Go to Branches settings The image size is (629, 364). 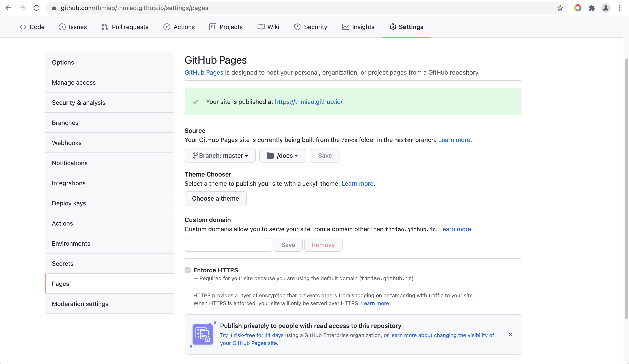pyautogui.click(x=109, y=123)
